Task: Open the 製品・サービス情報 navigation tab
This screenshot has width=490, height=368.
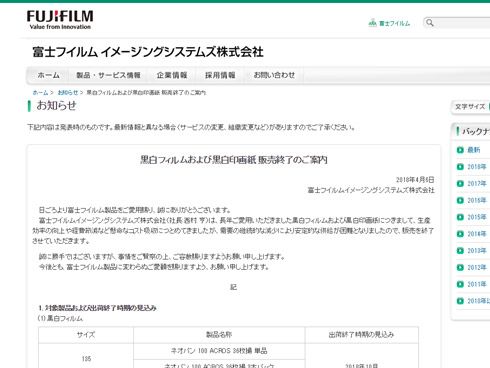Action: pyautogui.click(x=108, y=75)
